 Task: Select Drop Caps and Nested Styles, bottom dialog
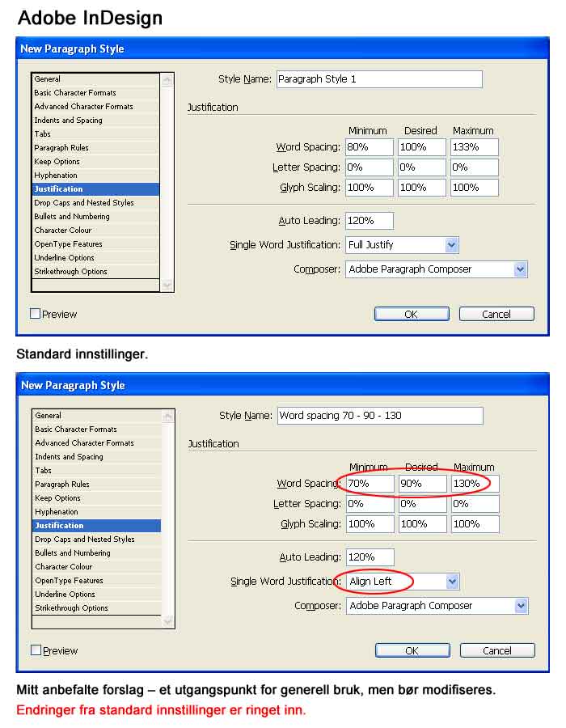point(97,539)
